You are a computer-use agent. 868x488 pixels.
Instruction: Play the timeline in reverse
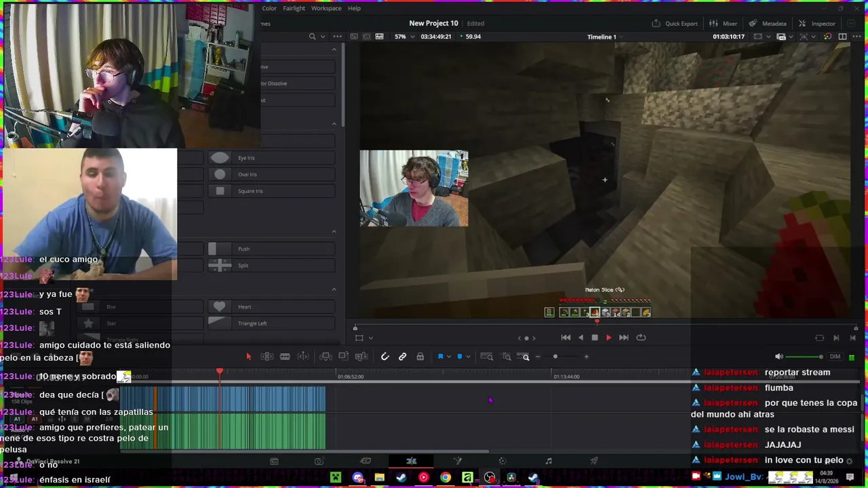(580, 338)
